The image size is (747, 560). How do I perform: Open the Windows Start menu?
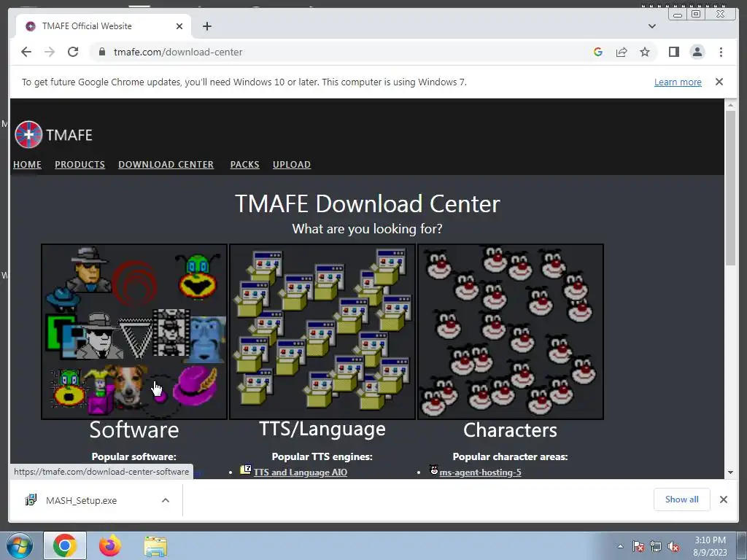coord(20,545)
